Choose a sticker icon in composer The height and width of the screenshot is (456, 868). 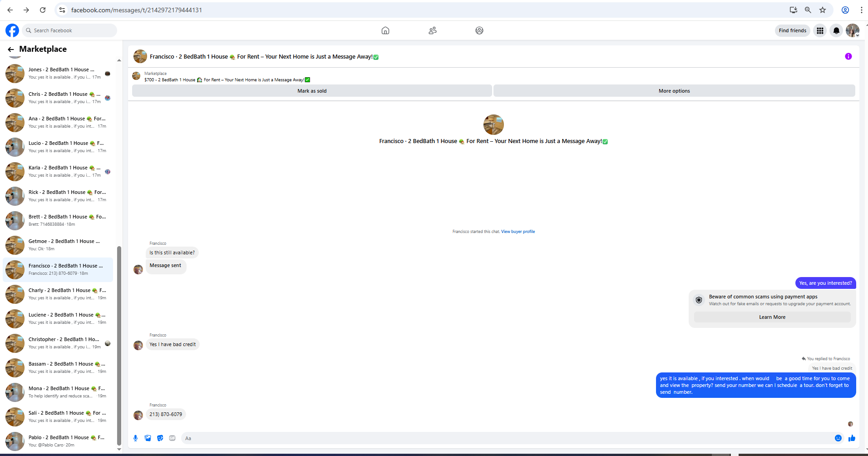click(160, 438)
